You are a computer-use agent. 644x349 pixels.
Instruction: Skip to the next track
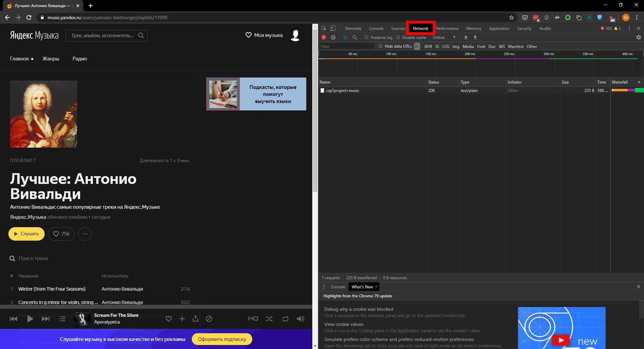pyautogui.click(x=46, y=319)
